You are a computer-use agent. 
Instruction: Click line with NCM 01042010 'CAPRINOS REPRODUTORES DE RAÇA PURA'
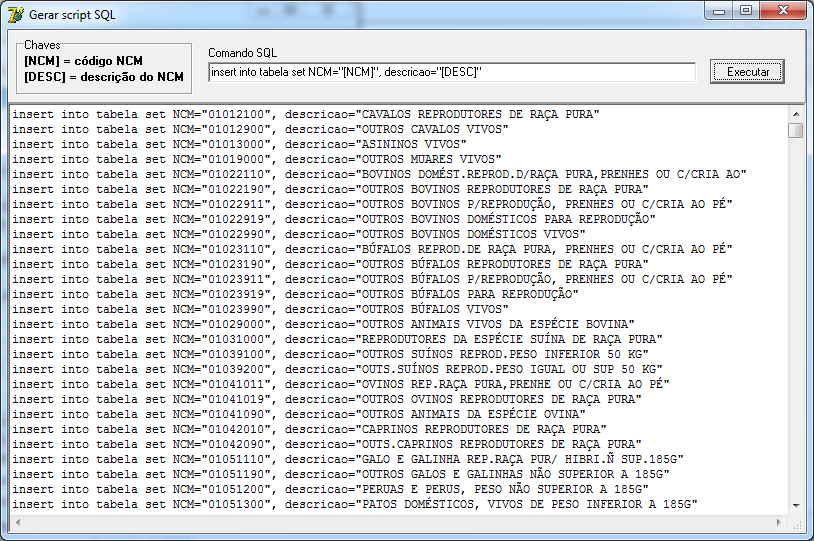tap(309, 430)
